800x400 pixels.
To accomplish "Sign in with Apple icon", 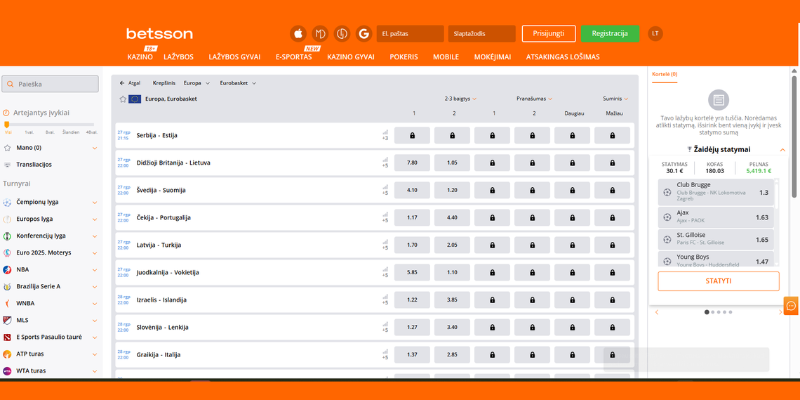I will click(x=298, y=34).
